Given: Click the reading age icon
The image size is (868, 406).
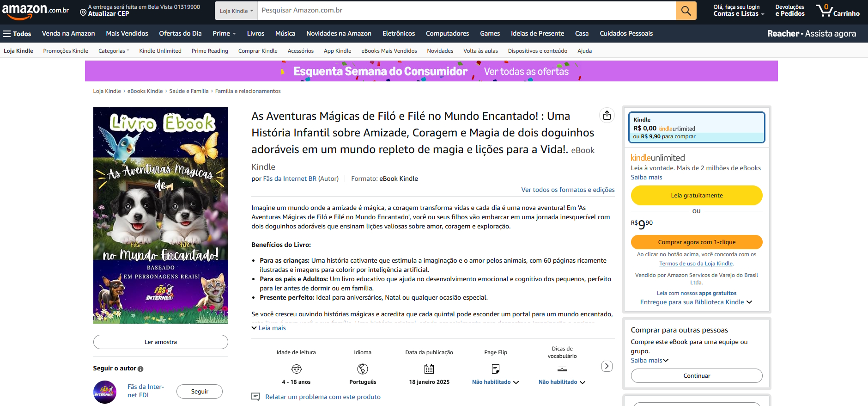Looking at the screenshot, I should coord(297,369).
